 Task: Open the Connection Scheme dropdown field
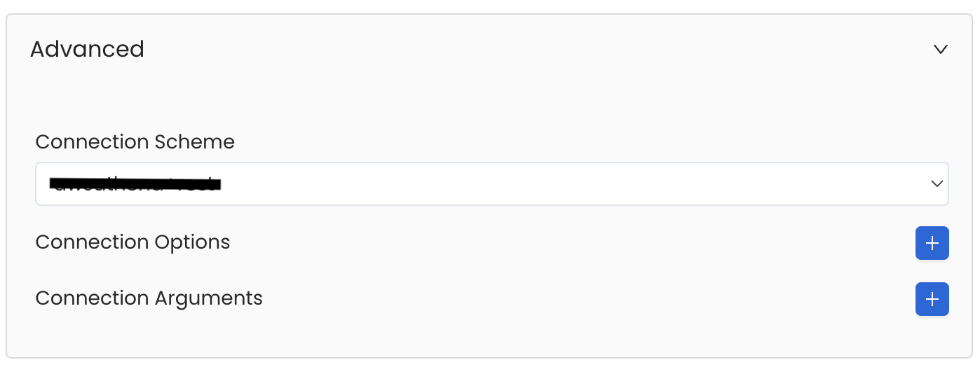491,184
